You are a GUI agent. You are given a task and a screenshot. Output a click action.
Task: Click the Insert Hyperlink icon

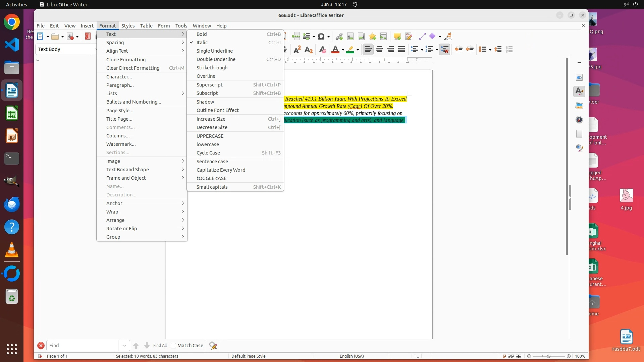(339, 37)
